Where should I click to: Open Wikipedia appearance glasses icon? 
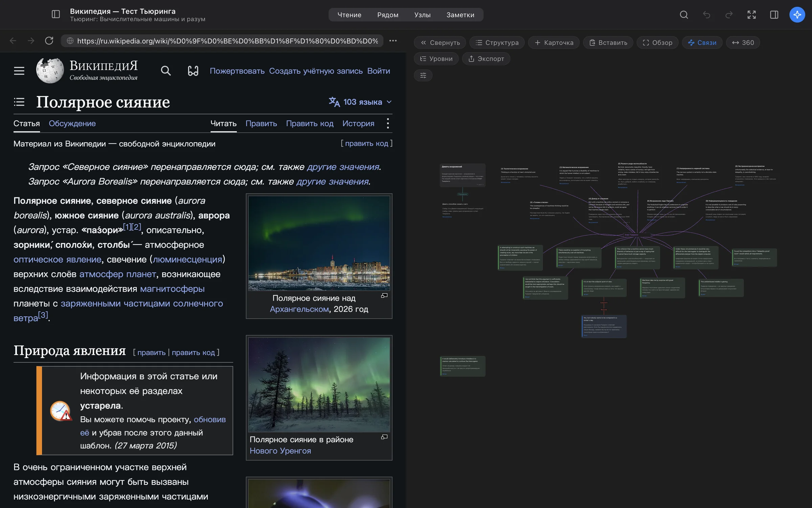[193, 71]
